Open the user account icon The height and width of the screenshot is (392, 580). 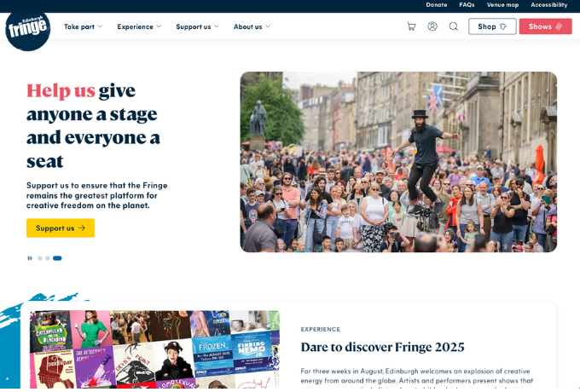pyautogui.click(x=432, y=26)
